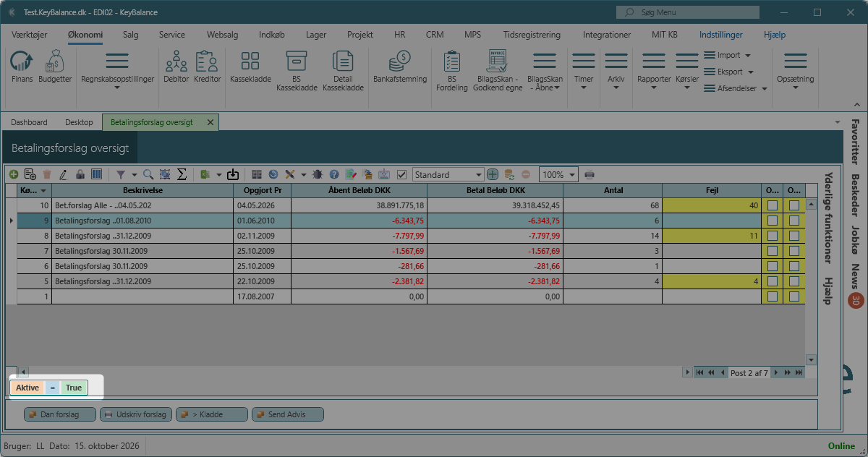The image size is (868, 457).
Task: Open the Lager ribbon tab
Action: pos(316,35)
